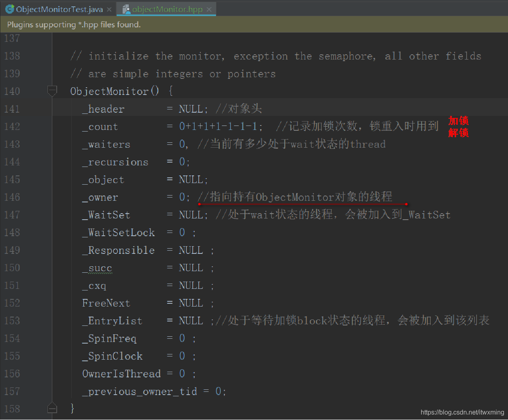Click the _SpinClock field name
This screenshot has width=508, height=420.
[x=112, y=356]
